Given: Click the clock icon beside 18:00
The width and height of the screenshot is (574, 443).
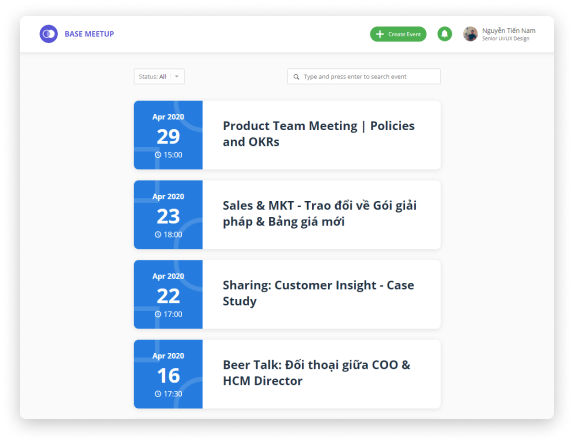Looking at the screenshot, I should coord(158,234).
